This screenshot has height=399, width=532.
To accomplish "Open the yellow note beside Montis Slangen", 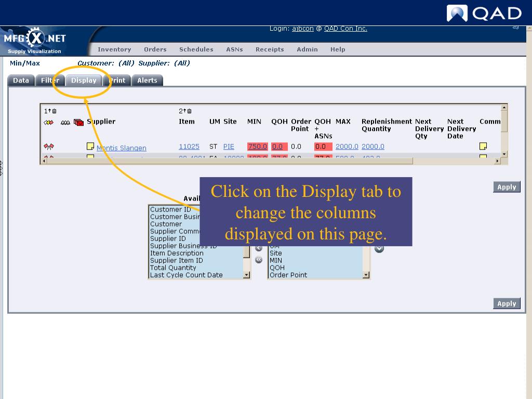I will (x=90, y=146).
